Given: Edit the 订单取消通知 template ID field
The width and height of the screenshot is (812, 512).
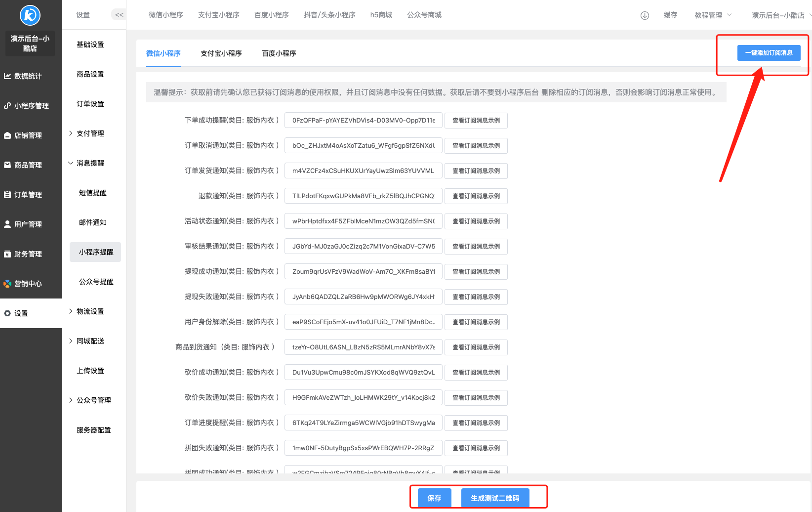Looking at the screenshot, I should (364, 146).
